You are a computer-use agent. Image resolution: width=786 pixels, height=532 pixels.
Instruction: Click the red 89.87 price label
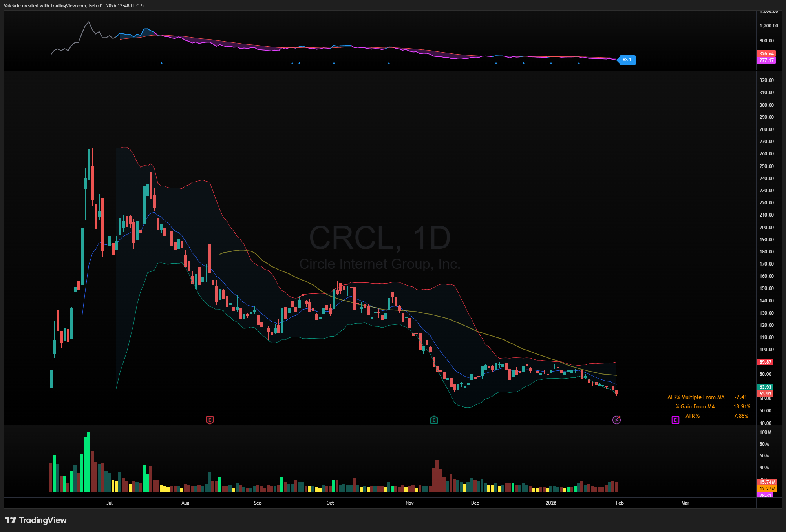click(x=765, y=362)
